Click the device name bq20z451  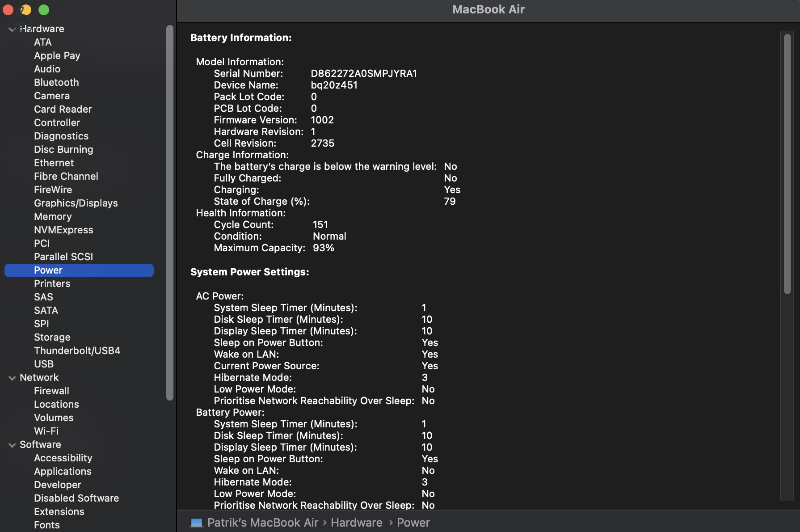(x=334, y=85)
